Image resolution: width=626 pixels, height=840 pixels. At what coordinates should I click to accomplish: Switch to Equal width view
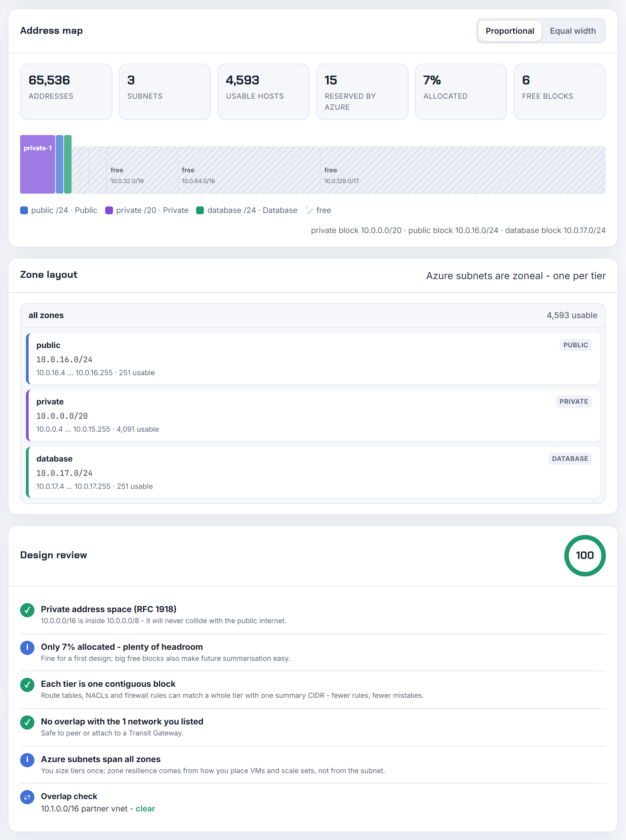[x=572, y=31]
